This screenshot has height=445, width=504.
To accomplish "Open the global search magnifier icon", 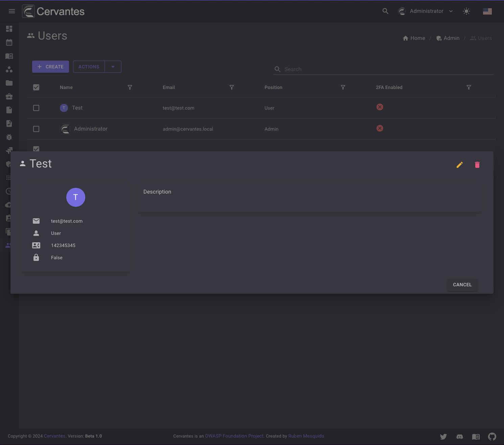I will point(385,11).
